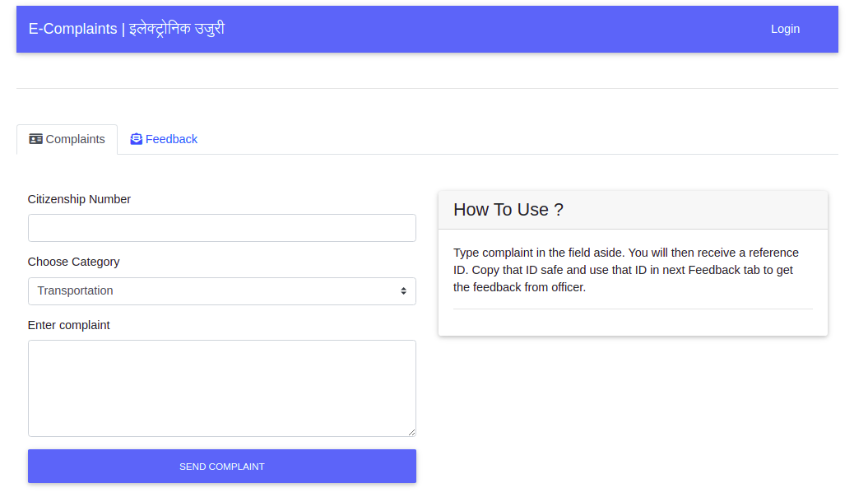Expand the category selector below Choose Category
This screenshot has height=497, width=868.
click(222, 290)
